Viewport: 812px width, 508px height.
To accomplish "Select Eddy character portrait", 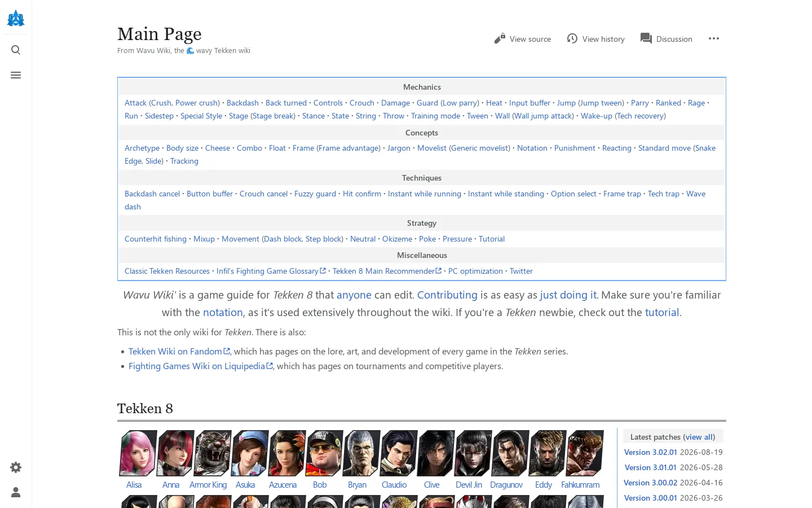I will pos(547,453).
